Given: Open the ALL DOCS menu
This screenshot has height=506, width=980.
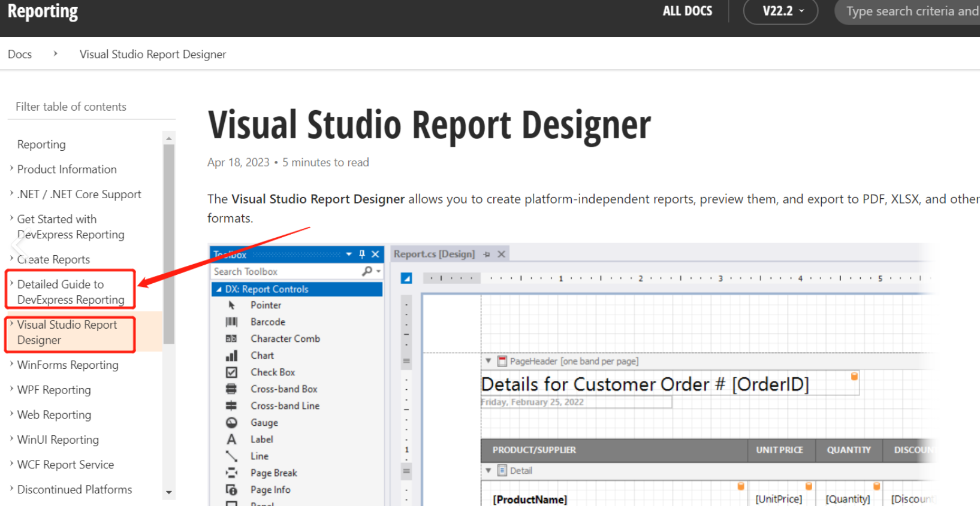Looking at the screenshot, I should pos(687,11).
